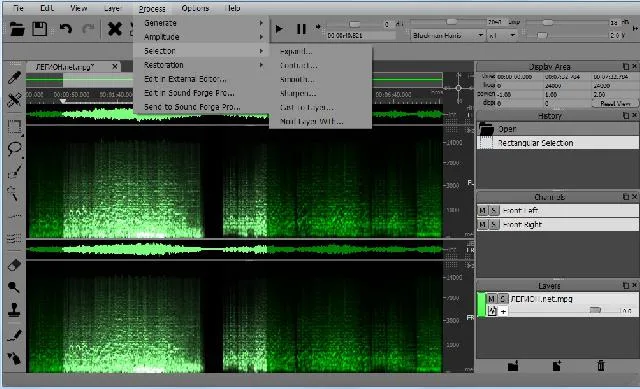Screen dimensions: 640x389
Task: Click the Open folder icon in History
Action: pos(486,129)
